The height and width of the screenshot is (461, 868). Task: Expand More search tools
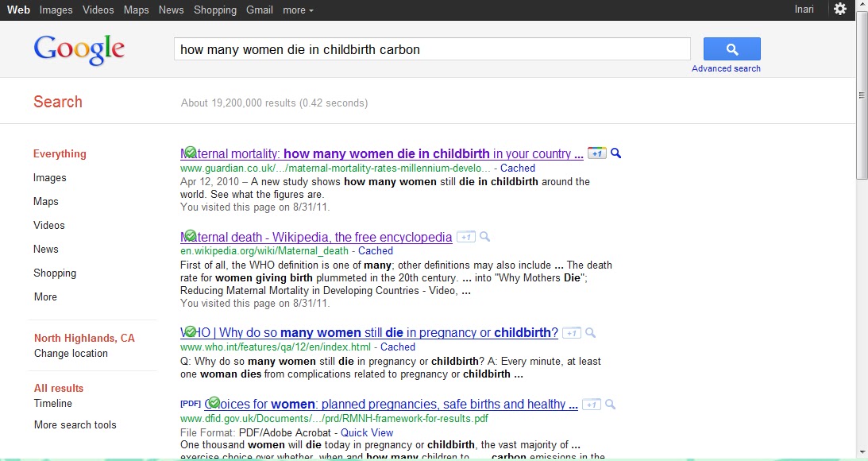(75, 425)
